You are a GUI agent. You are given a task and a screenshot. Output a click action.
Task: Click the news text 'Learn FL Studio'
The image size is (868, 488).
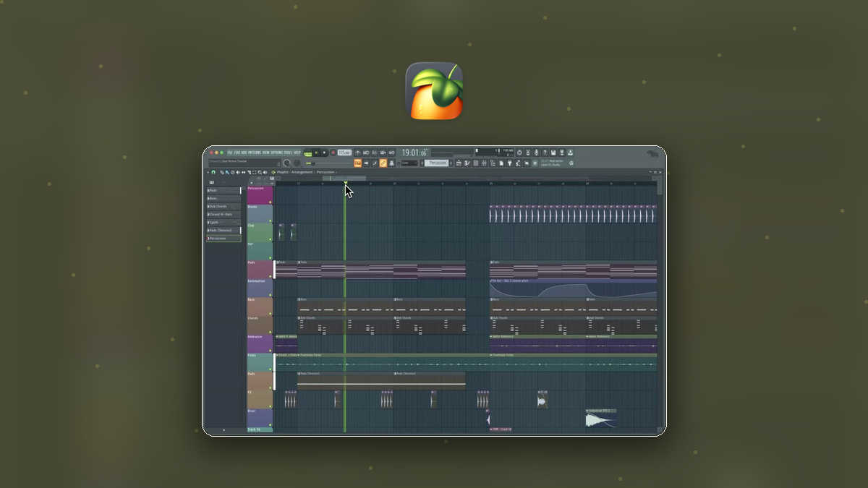[550, 165]
